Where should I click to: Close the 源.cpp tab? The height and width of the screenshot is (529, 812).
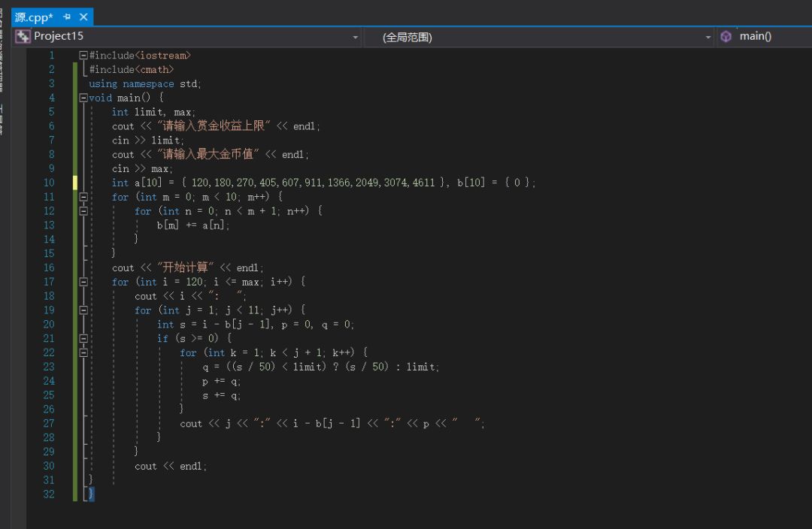point(83,17)
